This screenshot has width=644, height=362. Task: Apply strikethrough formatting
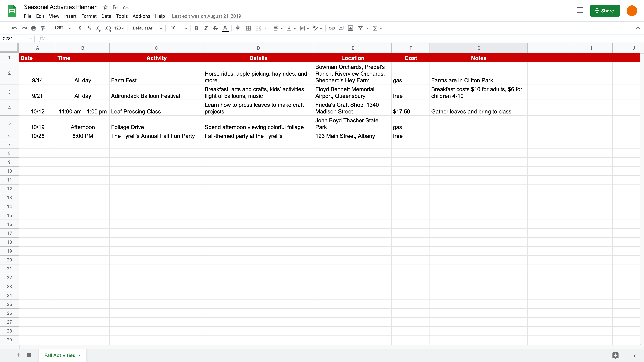point(215,28)
